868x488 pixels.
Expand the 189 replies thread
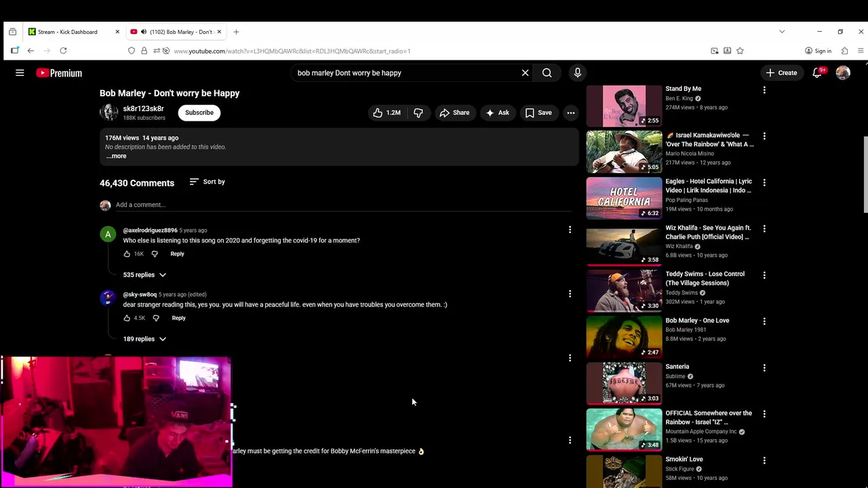tap(144, 339)
